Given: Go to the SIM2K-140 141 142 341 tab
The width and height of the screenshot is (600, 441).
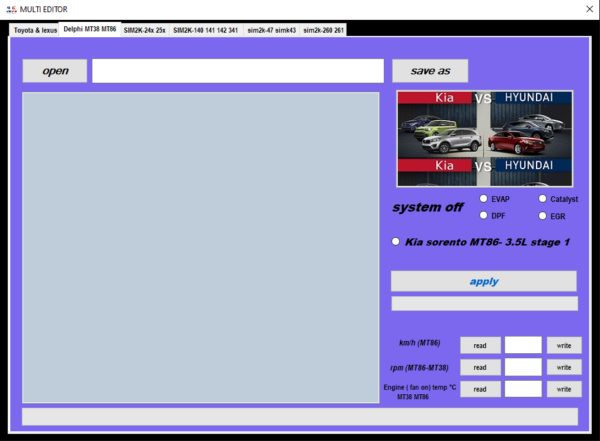Looking at the screenshot, I should click(205, 30).
